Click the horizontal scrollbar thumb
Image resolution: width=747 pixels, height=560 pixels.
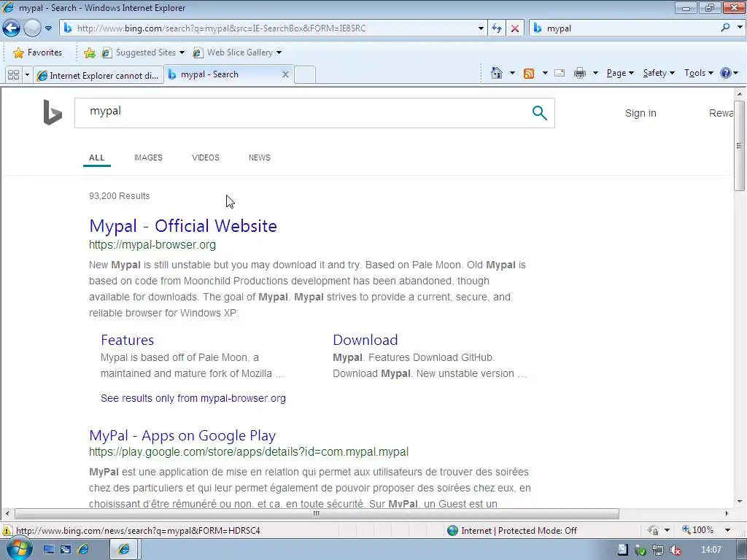tap(317, 514)
